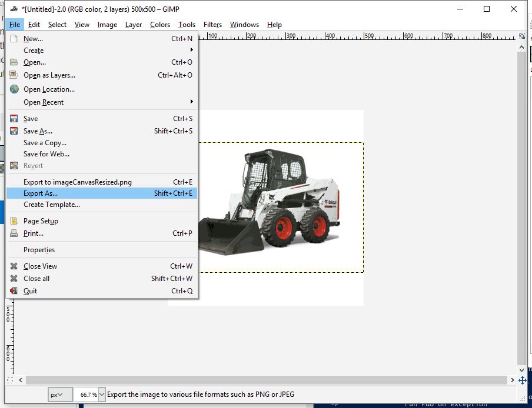This screenshot has width=532, height=408.
Task: Maximize the GIMP window
Action: click(x=487, y=9)
